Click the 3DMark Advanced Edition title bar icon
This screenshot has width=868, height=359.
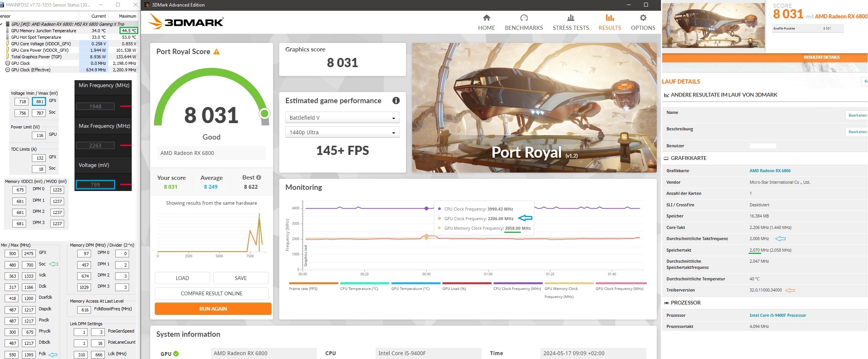point(147,5)
